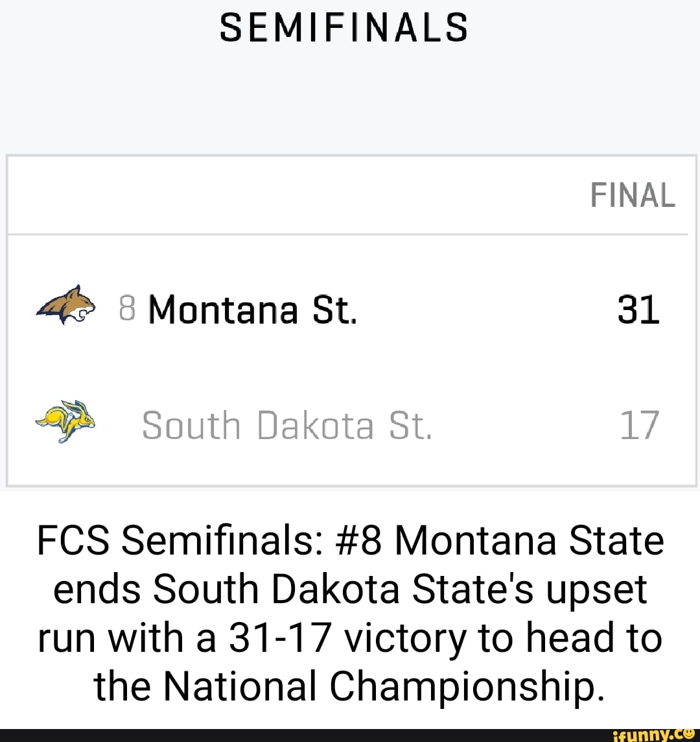Click South Dakota State's score of 17
This screenshot has width=700, height=742.
tap(639, 425)
